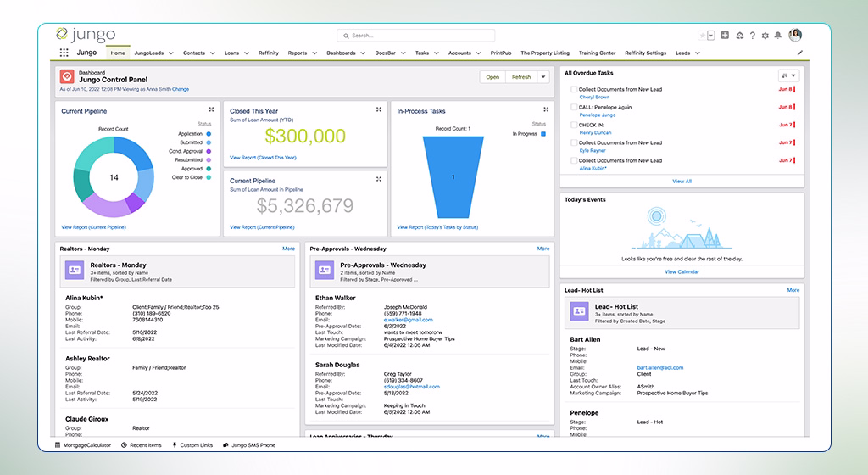Switch to the Home tab
Screen dimensions: 868x475
point(118,53)
